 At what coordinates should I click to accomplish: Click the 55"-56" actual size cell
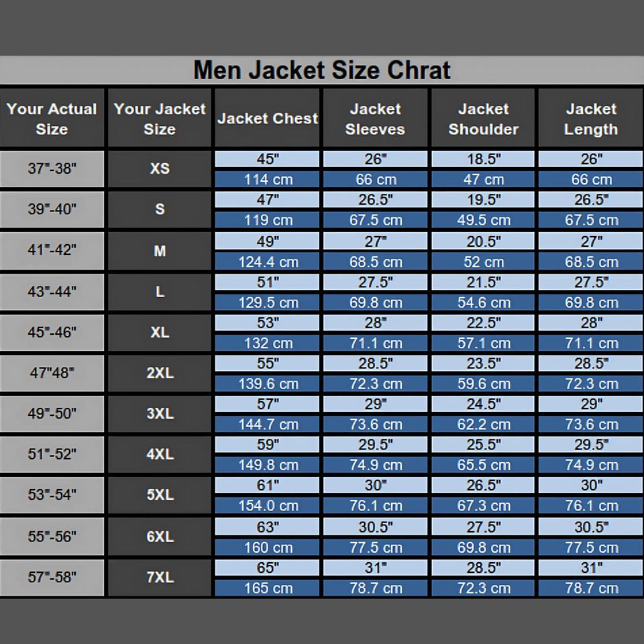52,537
